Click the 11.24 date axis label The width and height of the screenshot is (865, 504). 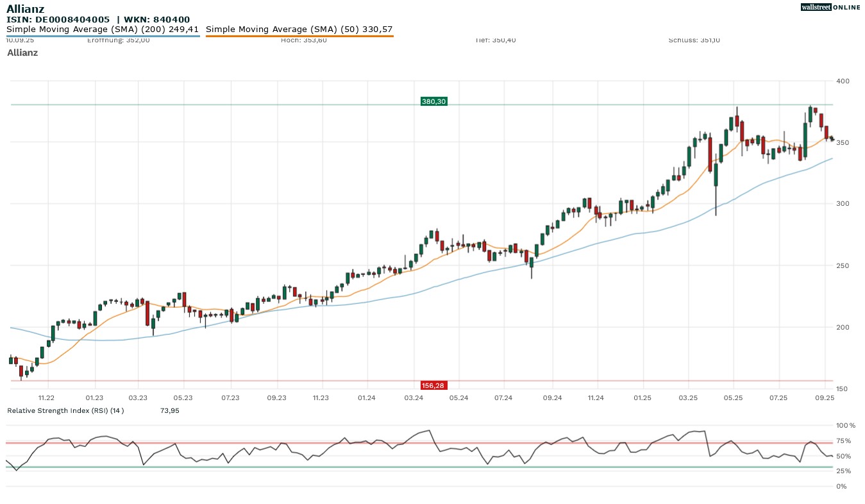tap(596, 398)
